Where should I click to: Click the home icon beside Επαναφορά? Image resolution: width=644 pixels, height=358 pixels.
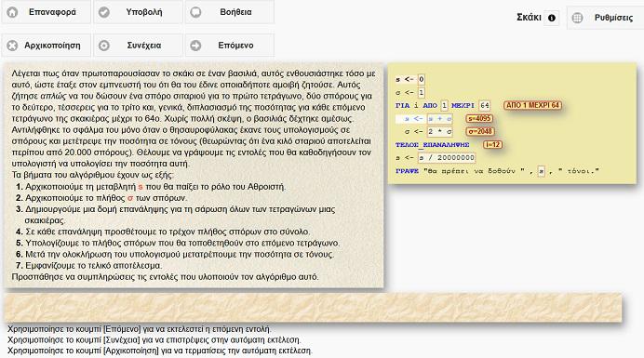pyautogui.click(x=12, y=12)
